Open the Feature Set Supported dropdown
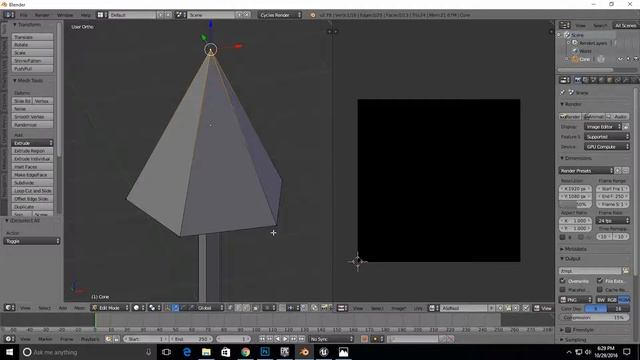The image size is (640, 360). (607, 137)
